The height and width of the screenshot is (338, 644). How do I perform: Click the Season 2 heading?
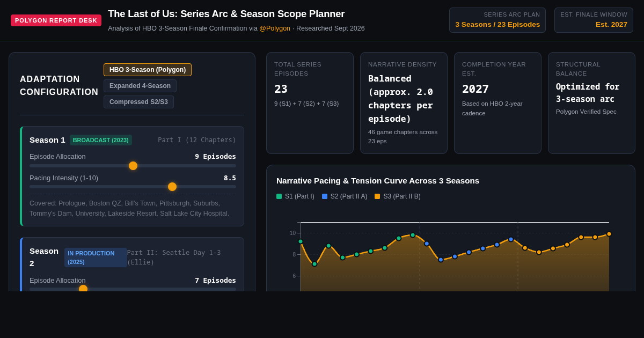pos(44,257)
